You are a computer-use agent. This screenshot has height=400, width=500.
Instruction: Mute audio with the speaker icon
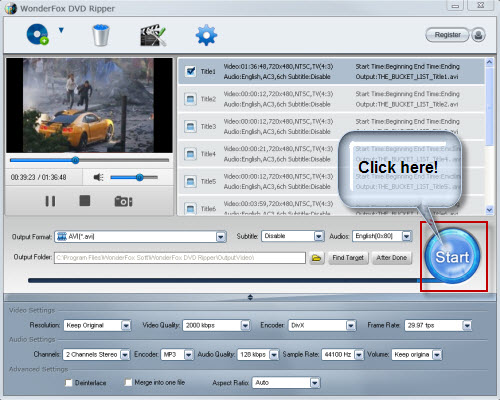coord(98,177)
